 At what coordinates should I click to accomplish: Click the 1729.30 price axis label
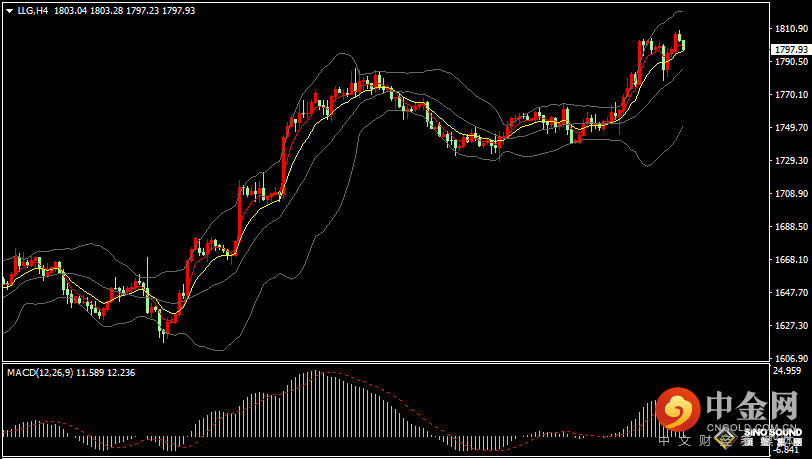tap(790, 161)
